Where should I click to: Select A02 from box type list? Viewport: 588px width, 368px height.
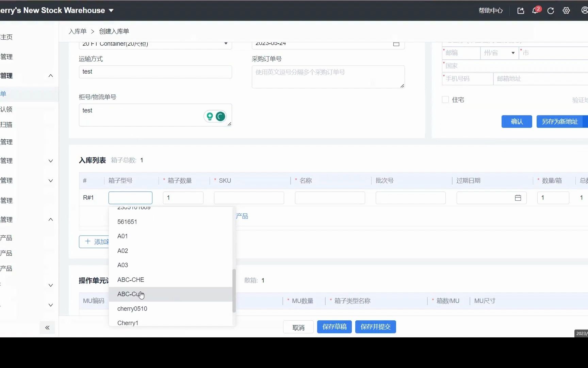pos(170,251)
